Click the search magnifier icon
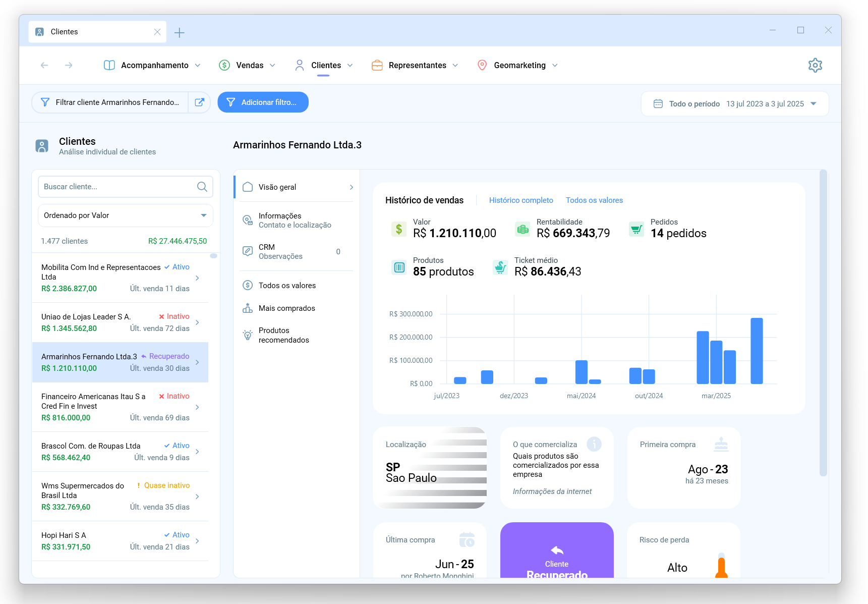 tap(202, 187)
